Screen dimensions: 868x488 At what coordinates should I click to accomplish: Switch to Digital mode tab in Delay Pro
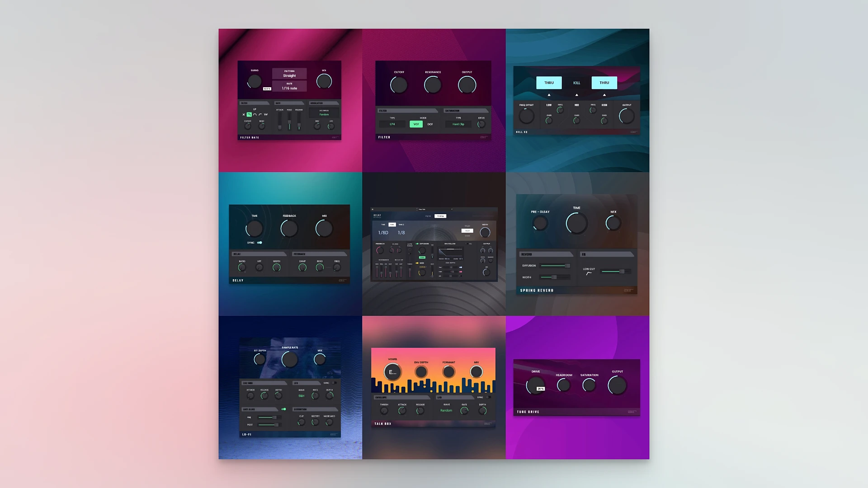428,216
